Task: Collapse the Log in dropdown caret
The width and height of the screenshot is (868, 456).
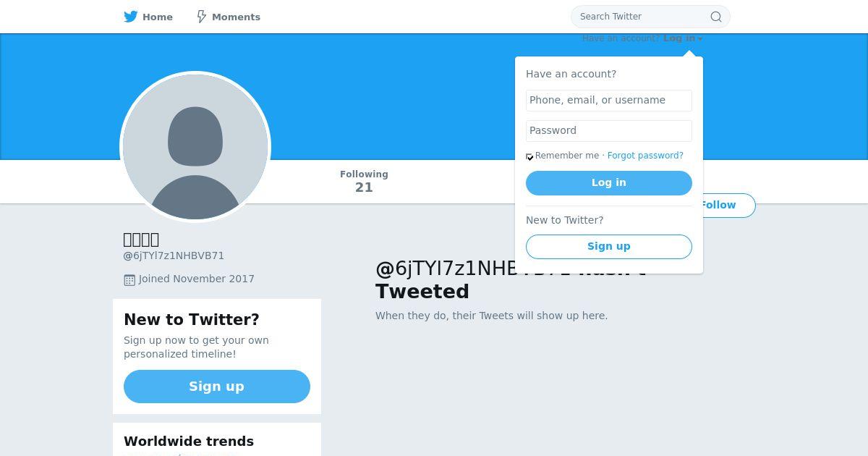Action: [x=700, y=39]
